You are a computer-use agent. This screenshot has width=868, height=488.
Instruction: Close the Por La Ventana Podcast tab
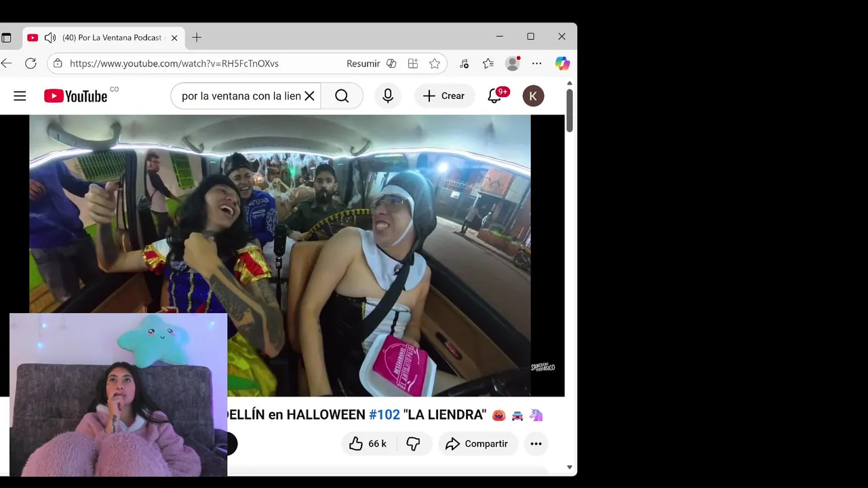coord(174,38)
